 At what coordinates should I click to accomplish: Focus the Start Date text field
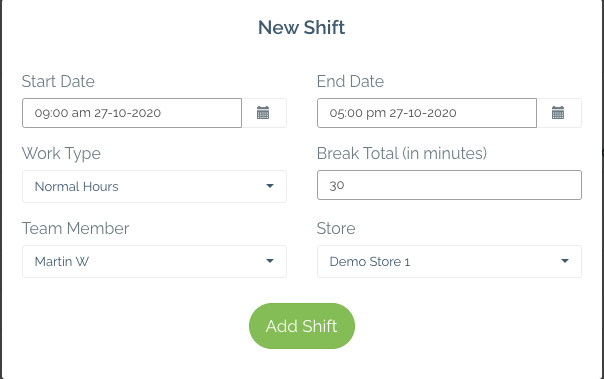tap(132, 113)
